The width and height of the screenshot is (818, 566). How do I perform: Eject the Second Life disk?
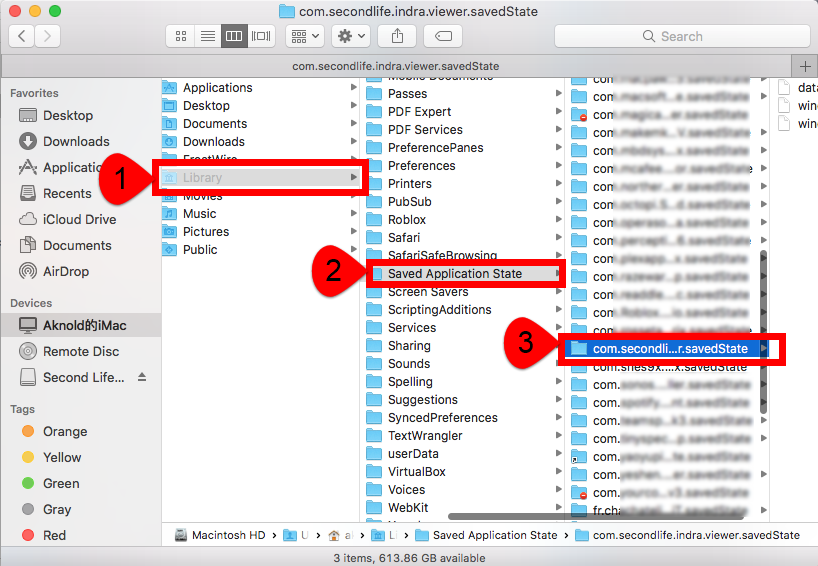(x=142, y=378)
